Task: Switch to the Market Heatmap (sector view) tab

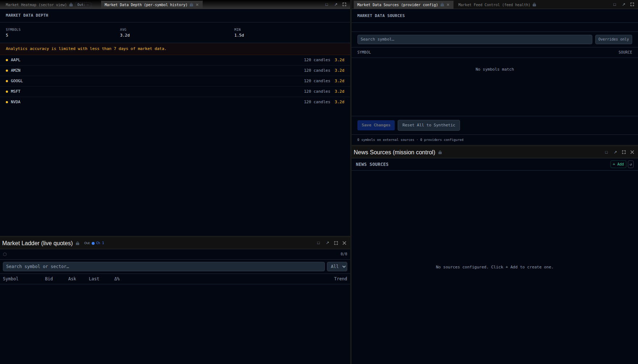Action: point(36,5)
